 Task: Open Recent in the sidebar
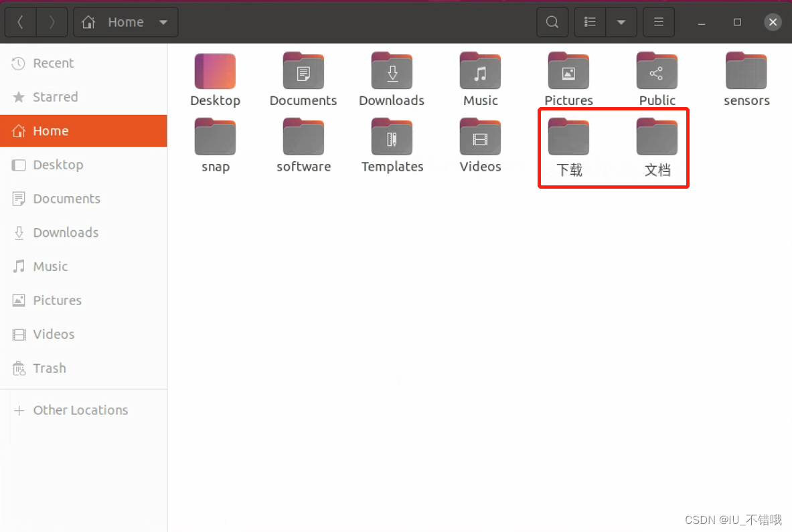(84, 63)
